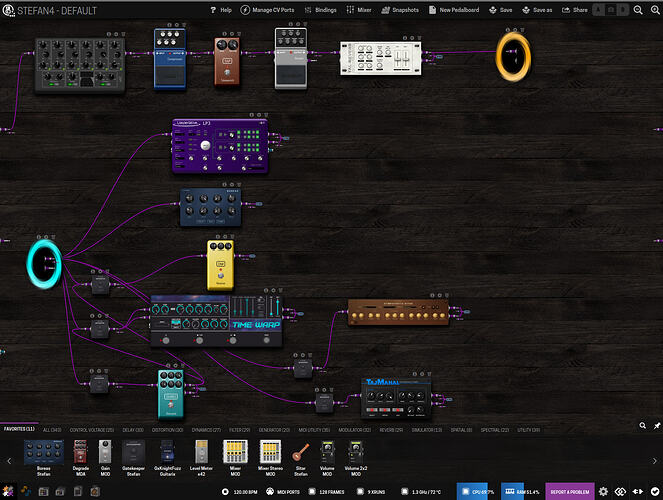Click the 128 Frames buffer size indicator
This screenshot has height=500, width=663.
(x=326, y=492)
